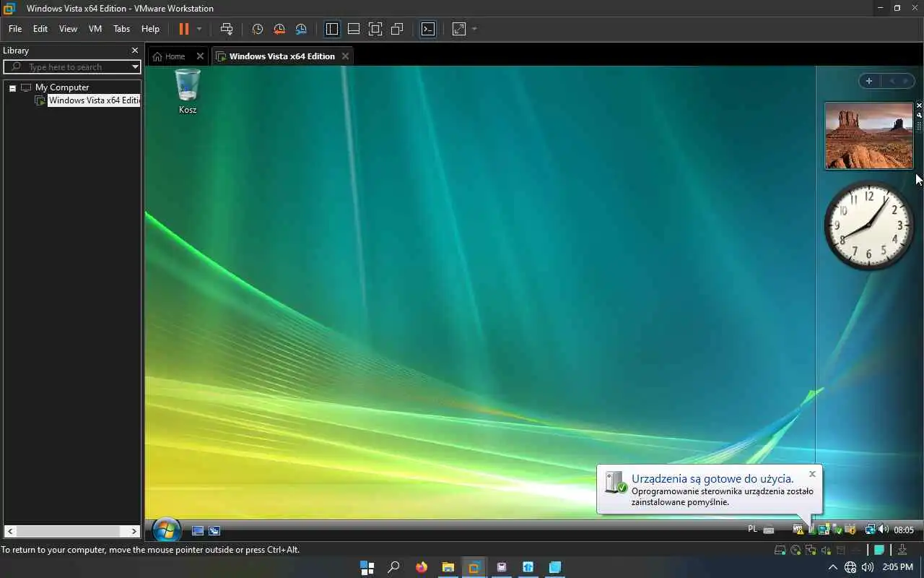The image size is (924, 578).
Task: Click the Vista tray volume icon
Action: click(884, 530)
